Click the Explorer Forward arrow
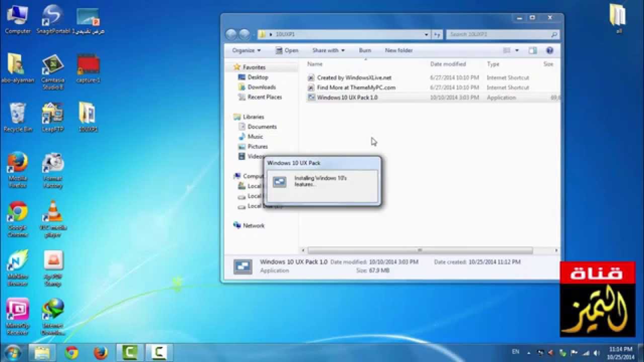 click(x=245, y=34)
